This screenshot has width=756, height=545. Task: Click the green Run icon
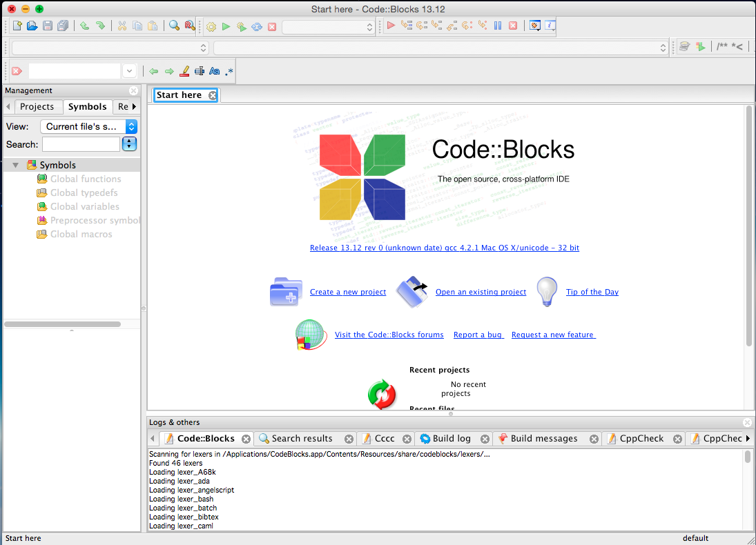pyautogui.click(x=226, y=26)
